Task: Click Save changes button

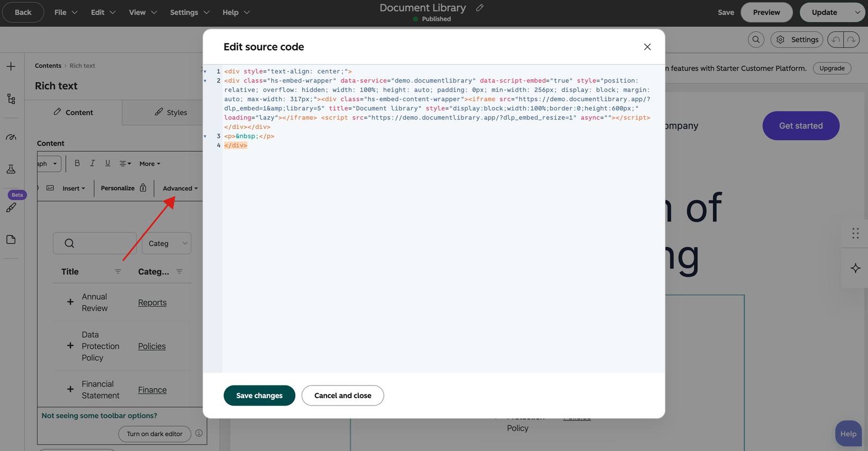Action: 259,395
